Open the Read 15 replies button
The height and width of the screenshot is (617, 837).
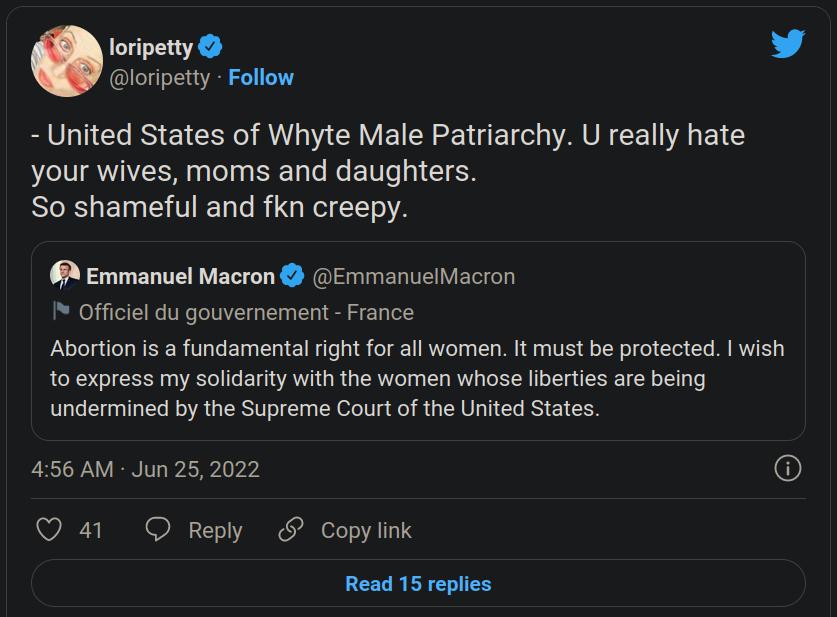[418, 583]
